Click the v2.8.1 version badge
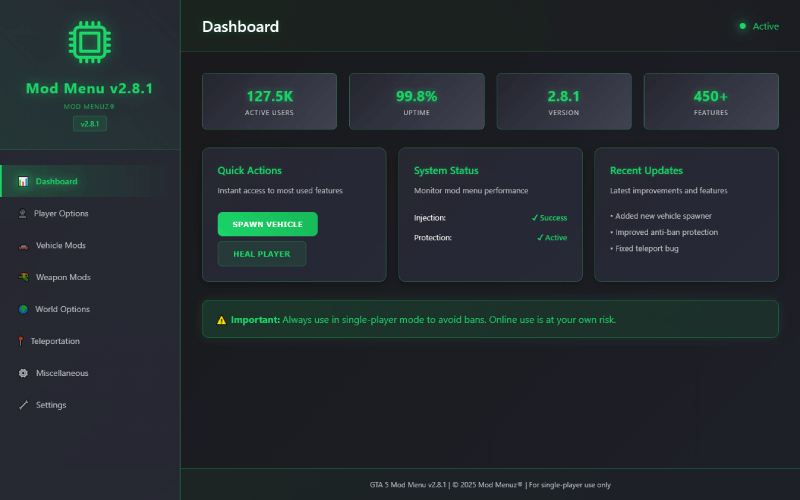The height and width of the screenshot is (500, 800). [89, 124]
